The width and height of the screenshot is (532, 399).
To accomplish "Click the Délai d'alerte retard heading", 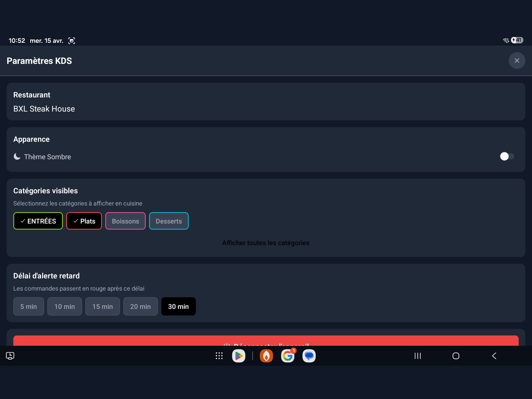I will 46,276.
